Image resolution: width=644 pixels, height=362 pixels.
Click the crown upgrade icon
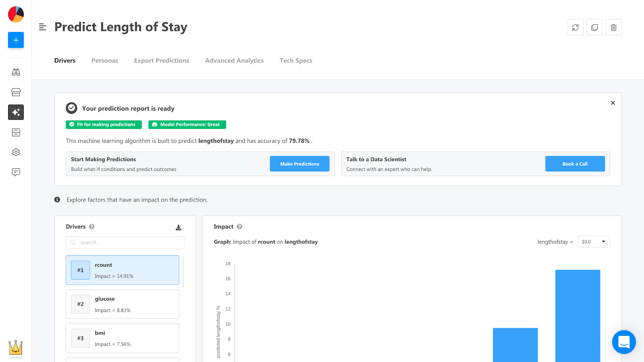pos(16,348)
